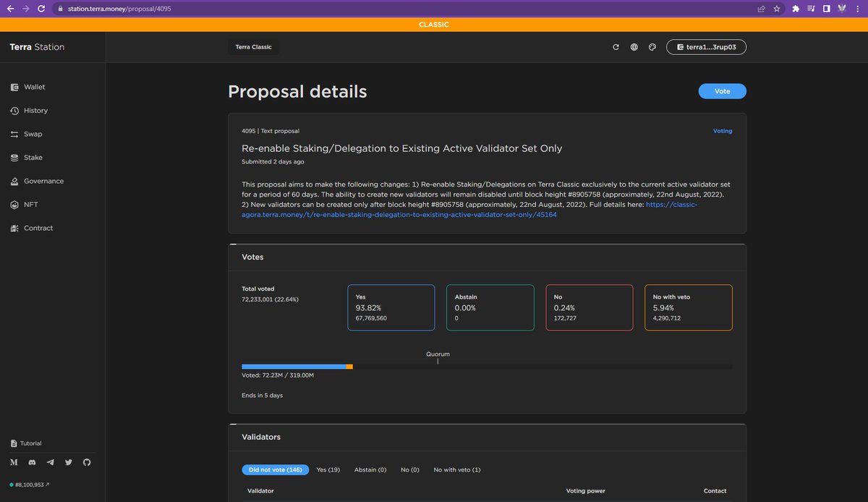
Task: Click the proposal title Re-enable Staking/Delegation
Action: (401, 148)
